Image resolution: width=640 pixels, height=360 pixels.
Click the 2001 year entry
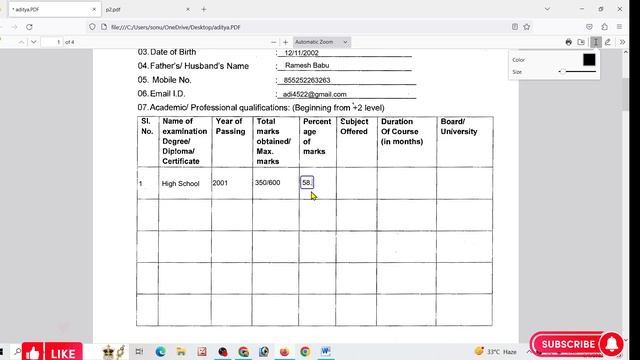[220, 183]
